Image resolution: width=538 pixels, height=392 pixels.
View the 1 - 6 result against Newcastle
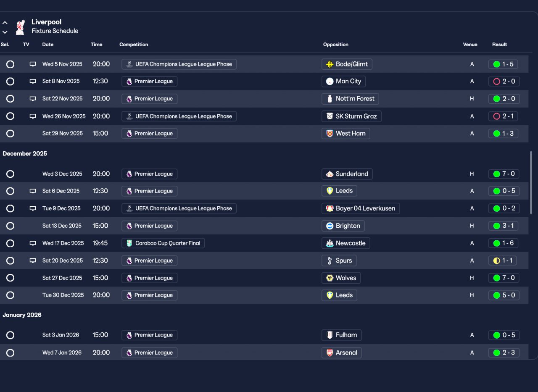503,243
